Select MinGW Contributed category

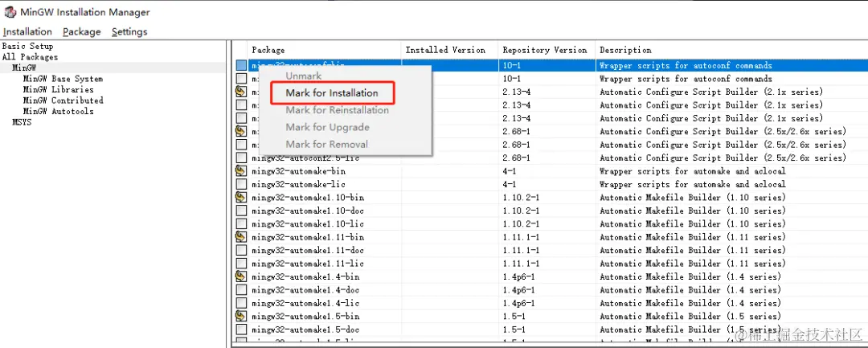tap(63, 100)
